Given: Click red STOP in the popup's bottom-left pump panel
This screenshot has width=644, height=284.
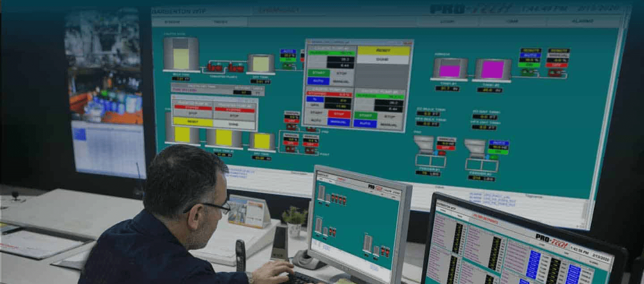Looking at the screenshot, I should 339,113.
